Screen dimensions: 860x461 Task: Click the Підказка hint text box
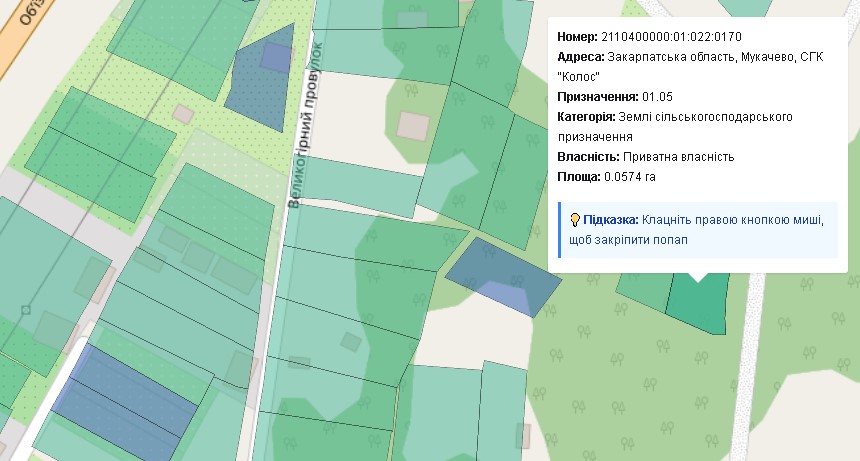click(x=698, y=230)
